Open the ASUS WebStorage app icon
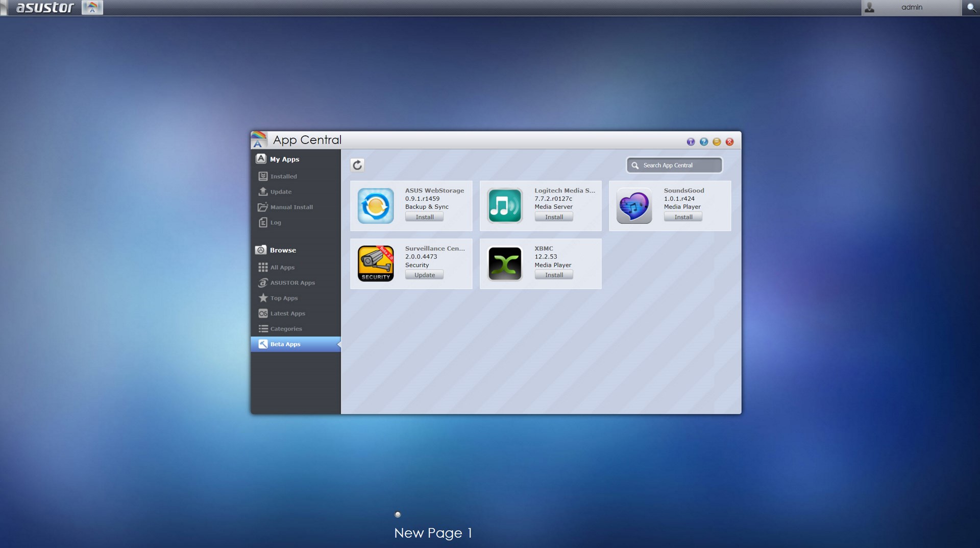Viewport: 980px width, 548px height. coord(376,206)
